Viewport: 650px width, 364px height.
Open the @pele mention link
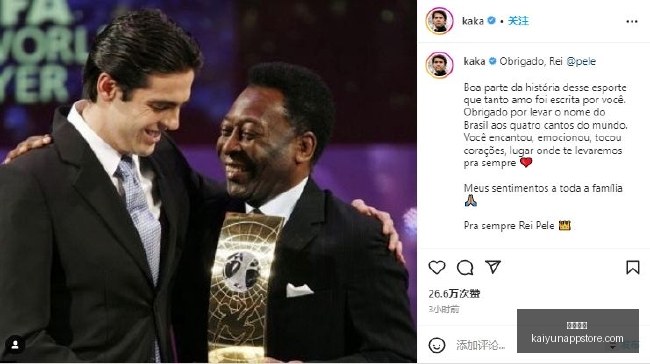[581, 61]
